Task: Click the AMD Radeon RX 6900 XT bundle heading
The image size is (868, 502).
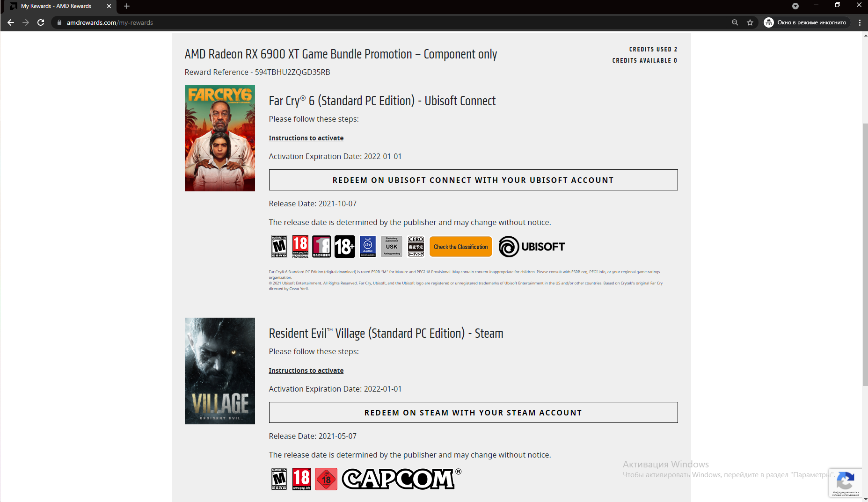Action: 341,54
